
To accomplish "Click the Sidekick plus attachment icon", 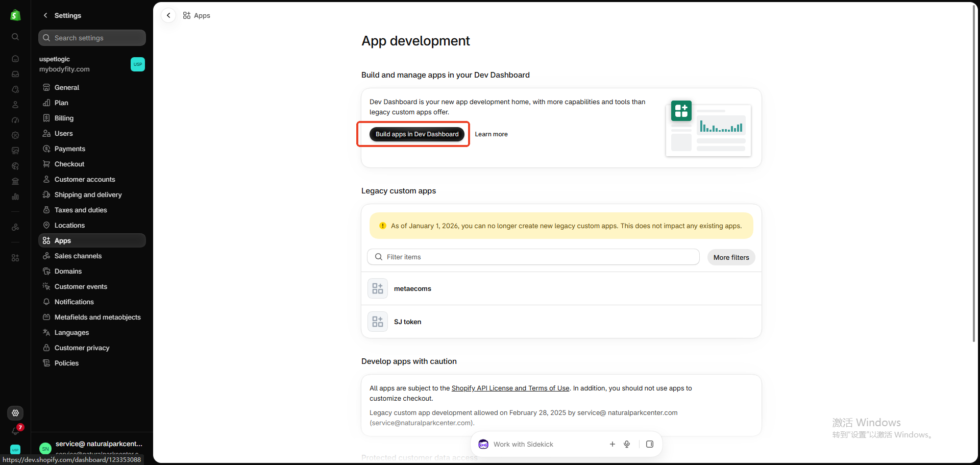I will click(612, 444).
